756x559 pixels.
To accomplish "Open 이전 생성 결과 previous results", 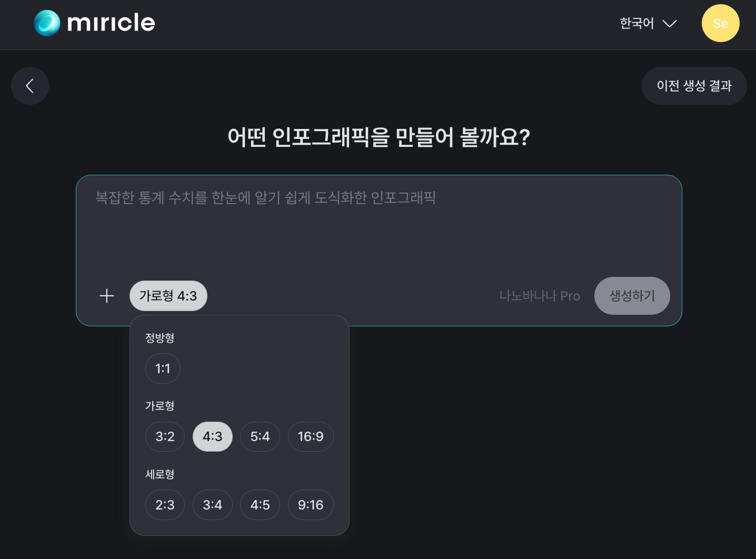I will pyautogui.click(x=694, y=86).
